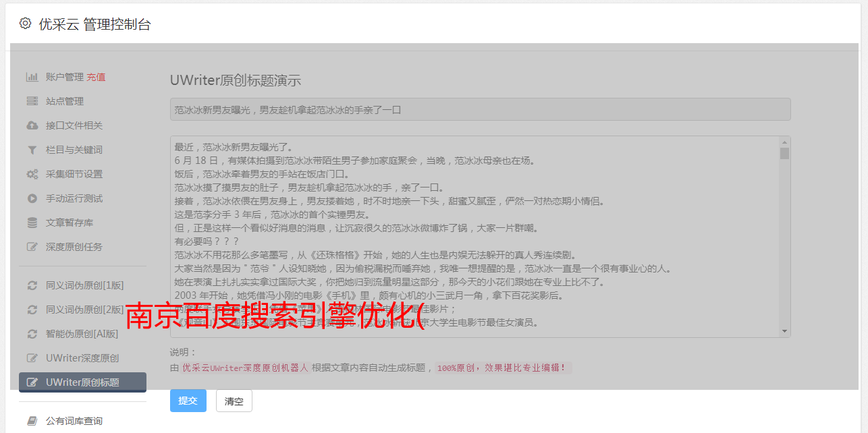
Task: Click the edit icon for UWriter深度原创
Action: coord(32,358)
